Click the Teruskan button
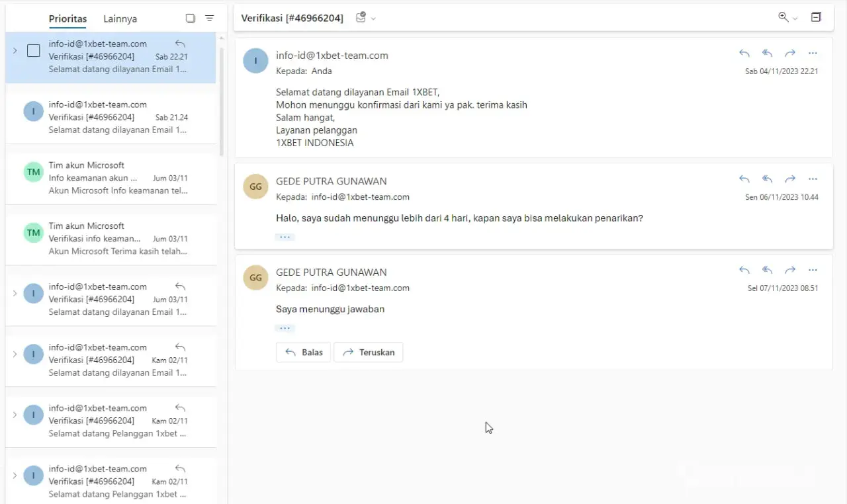847x504 pixels. (368, 353)
